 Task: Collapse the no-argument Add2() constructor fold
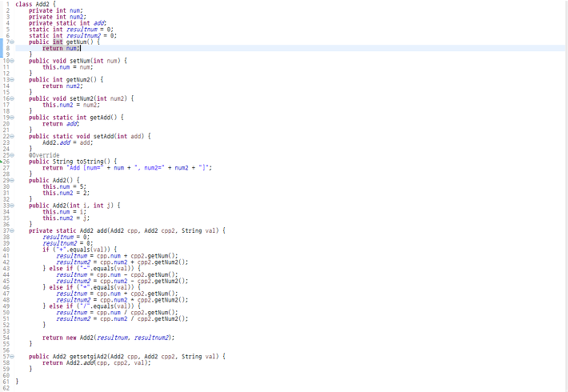click(x=12, y=180)
